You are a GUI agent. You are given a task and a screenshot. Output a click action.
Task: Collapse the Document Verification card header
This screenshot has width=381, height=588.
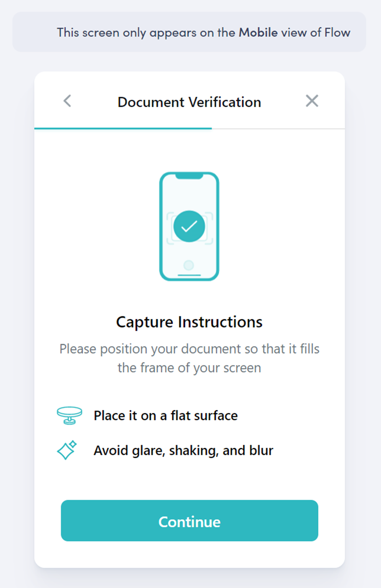(189, 101)
